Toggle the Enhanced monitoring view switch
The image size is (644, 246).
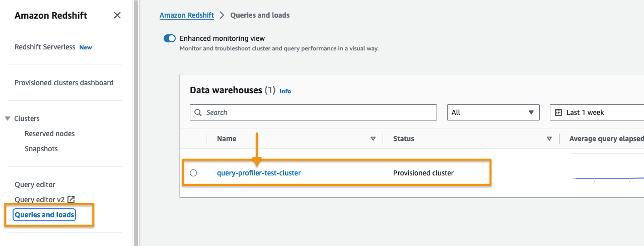coord(170,38)
